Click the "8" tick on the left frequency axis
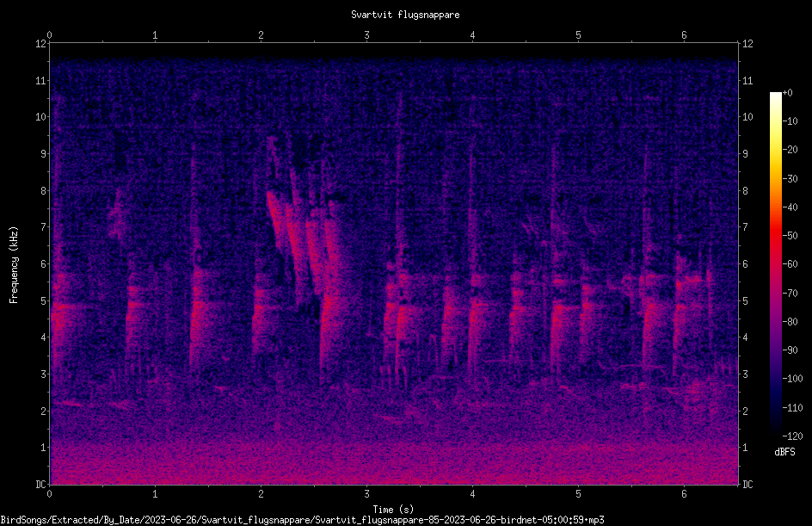Screen dimensions: 812x526 (43, 191)
